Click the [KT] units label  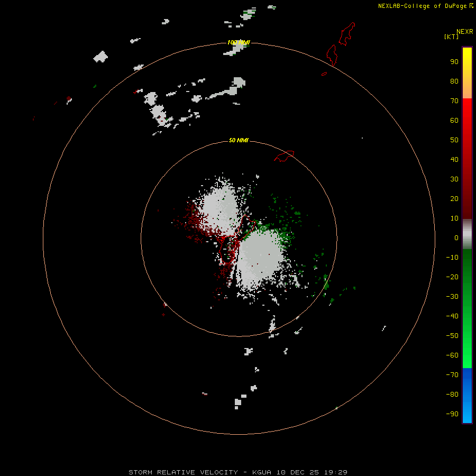(451, 36)
